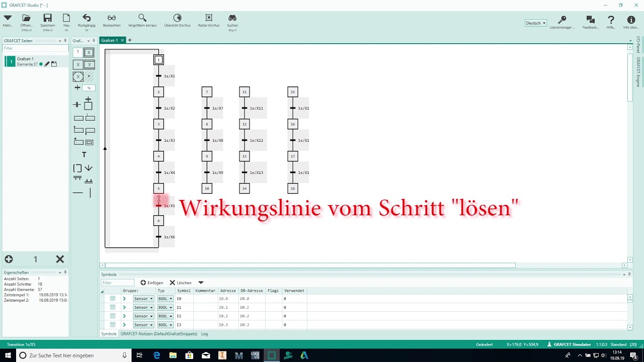
Task: Select the text T element in palette
Action: point(84,155)
